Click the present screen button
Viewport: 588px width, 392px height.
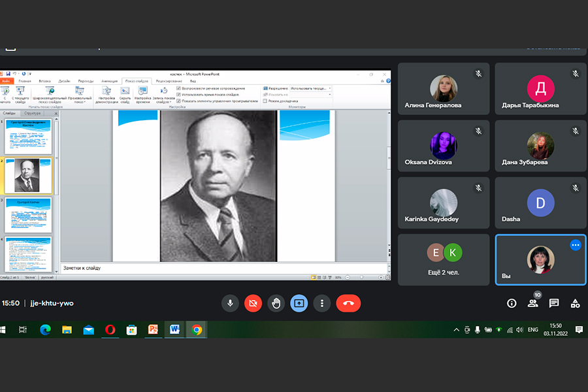(299, 303)
